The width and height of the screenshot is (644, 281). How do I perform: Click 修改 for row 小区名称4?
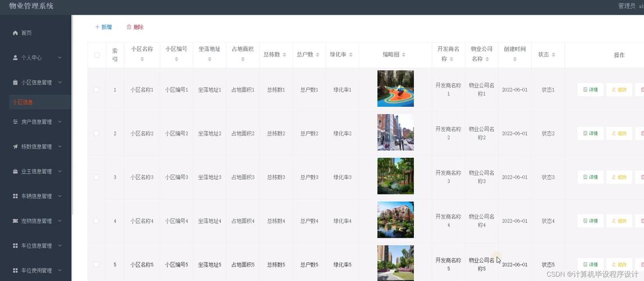[619, 221]
